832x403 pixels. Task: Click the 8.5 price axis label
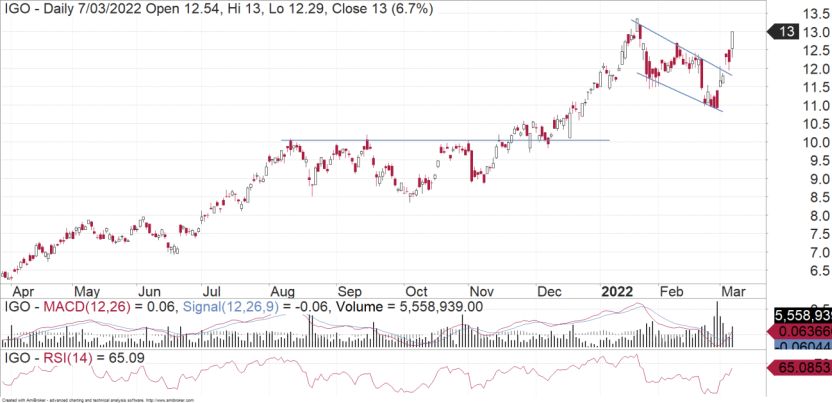(820, 197)
